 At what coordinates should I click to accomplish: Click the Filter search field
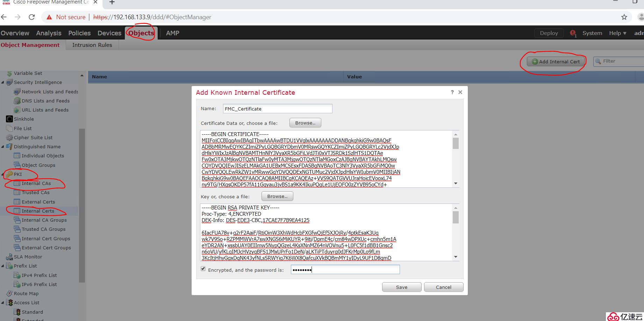tap(619, 61)
